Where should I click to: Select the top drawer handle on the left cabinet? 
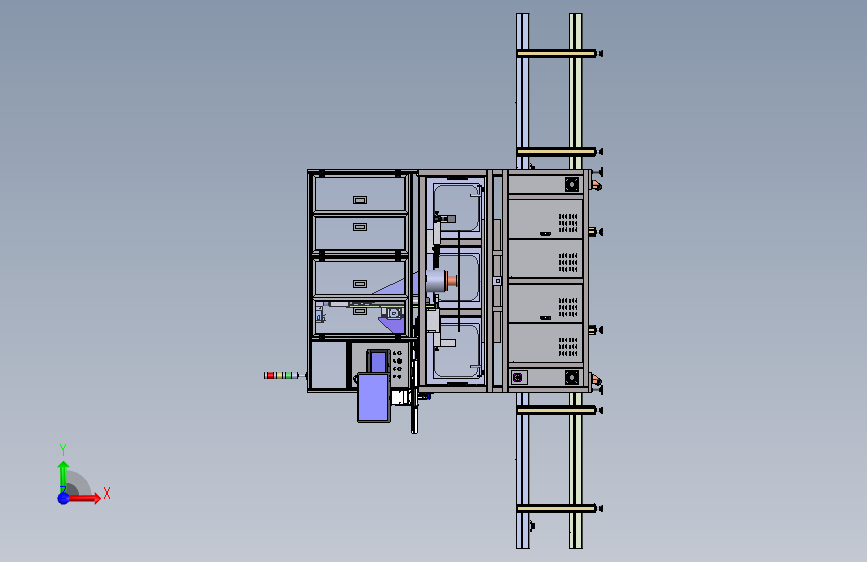tap(359, 200)
